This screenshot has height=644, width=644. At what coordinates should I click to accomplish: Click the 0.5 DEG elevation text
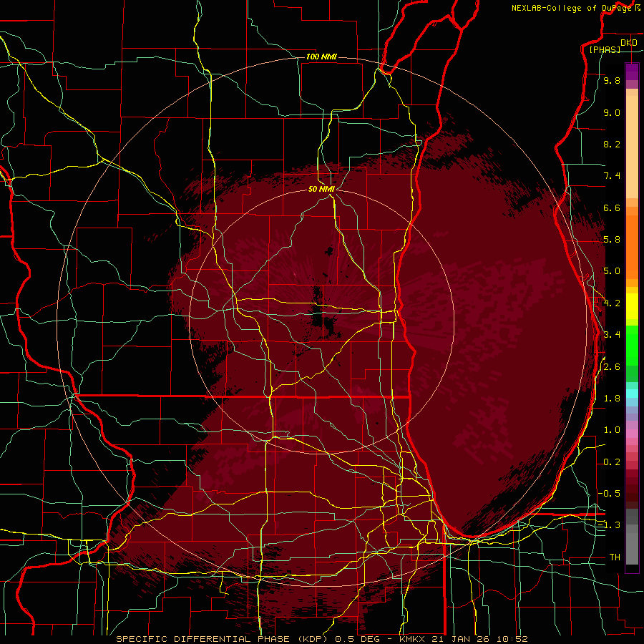pyautogui.click(x=357, y=639)
